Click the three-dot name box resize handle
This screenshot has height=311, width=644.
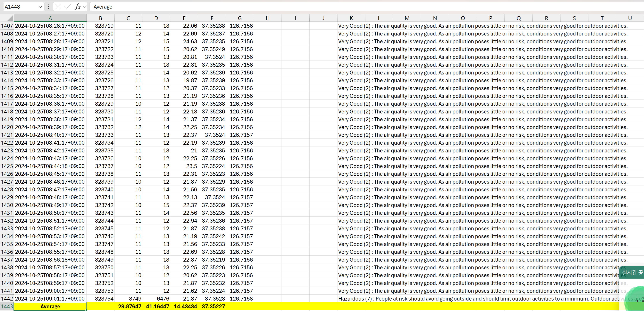pyautogui.click(x=49, y=7)
